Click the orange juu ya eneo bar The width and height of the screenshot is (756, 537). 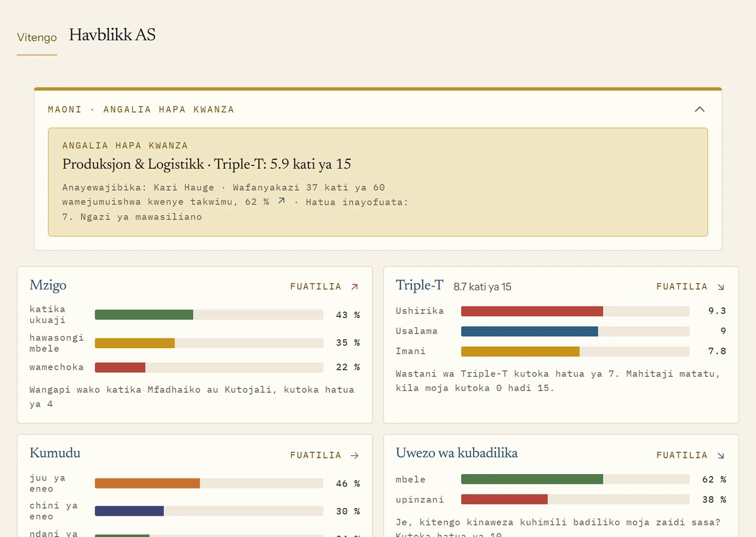[x=147, y=483]
